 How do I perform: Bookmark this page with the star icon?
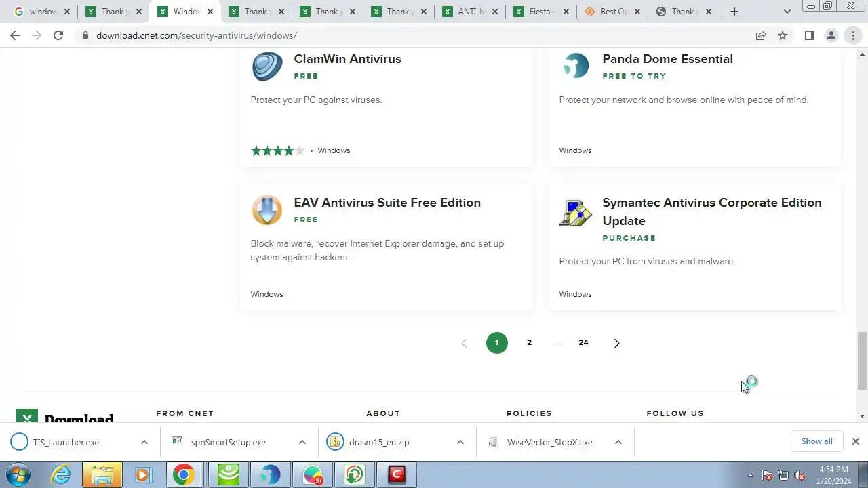[783, 35]
